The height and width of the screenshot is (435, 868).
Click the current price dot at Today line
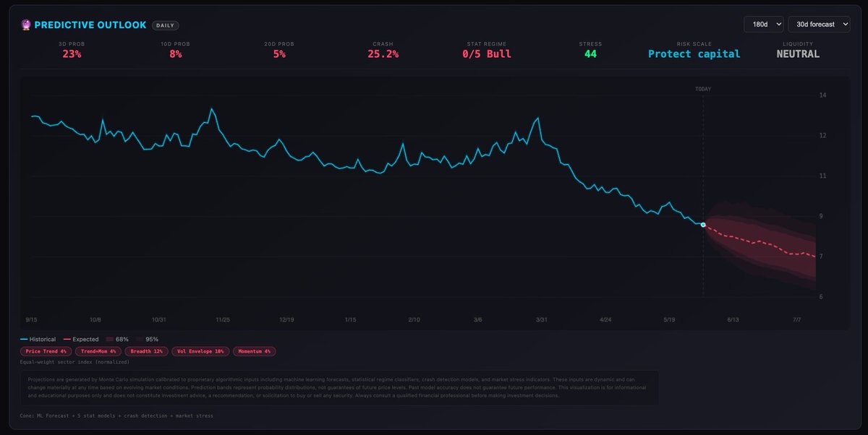click(703, 225)
